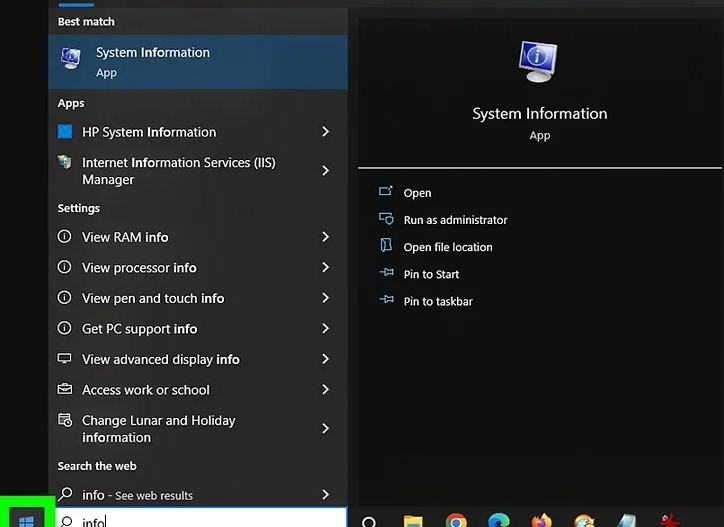
Task: Choose Run as administrator action
Action: (x=455, y=220)
